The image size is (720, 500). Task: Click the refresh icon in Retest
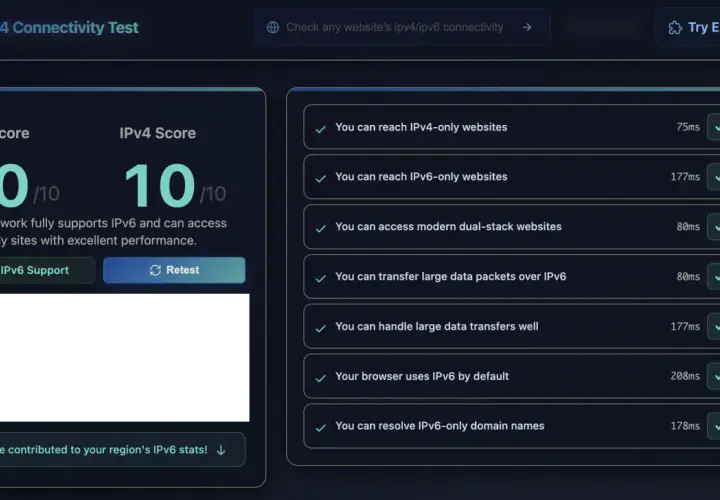click(155, 270)
